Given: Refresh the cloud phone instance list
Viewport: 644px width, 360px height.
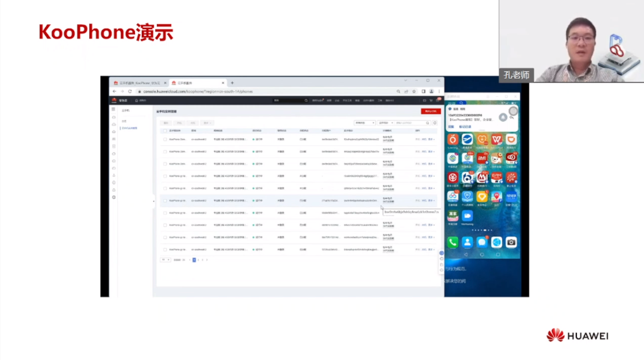Looking at the screenshot, I should point(435,123).
